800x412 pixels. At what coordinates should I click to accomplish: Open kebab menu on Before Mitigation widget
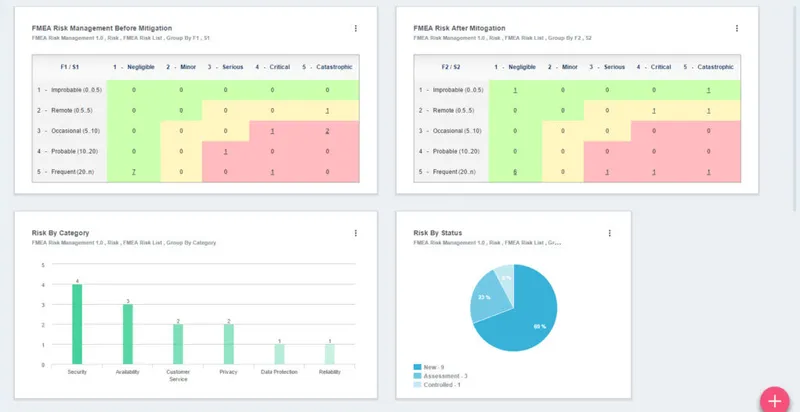356,29
